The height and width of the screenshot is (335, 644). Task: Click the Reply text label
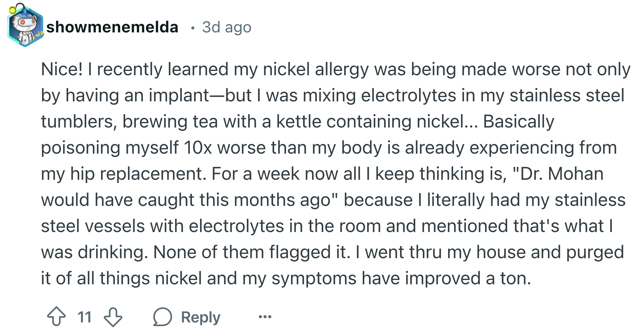click(201, 317)
